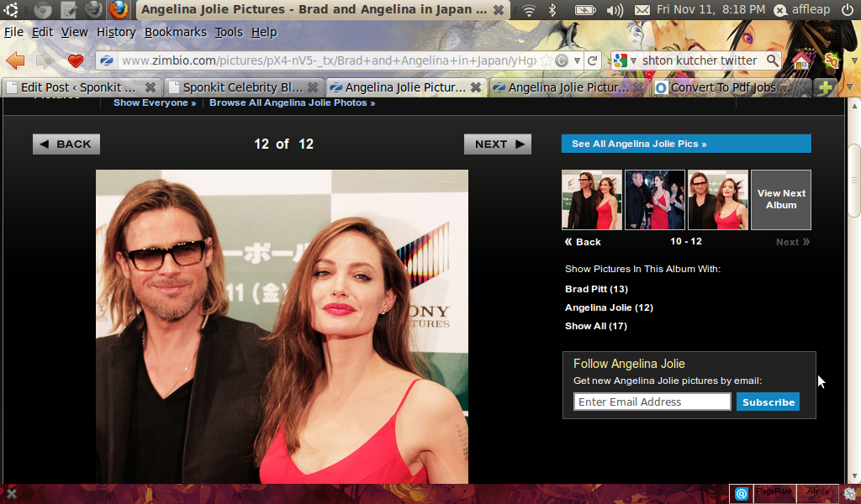This screenshot has width=861, height=504.
Task: Open the URL history dropdown arrow
Action: pos(577,60)
